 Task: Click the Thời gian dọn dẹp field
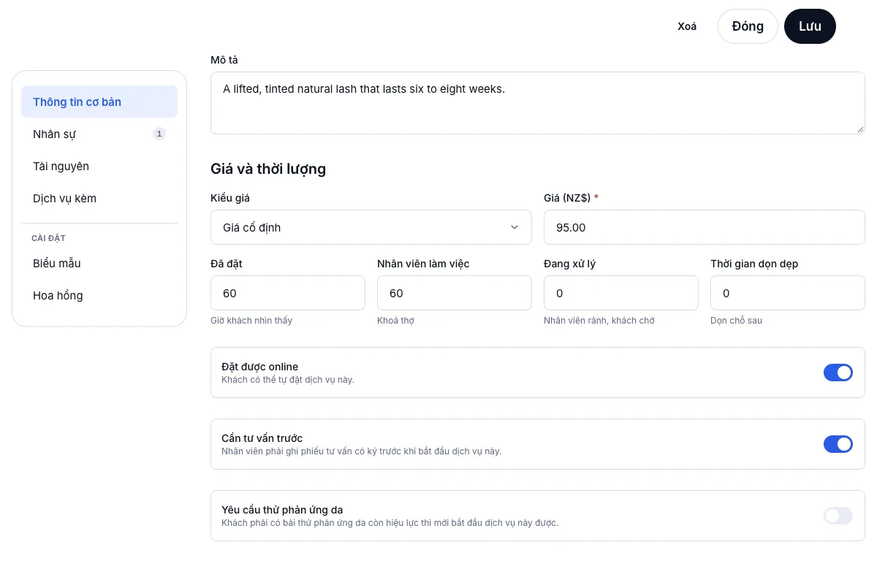point(788,293)
